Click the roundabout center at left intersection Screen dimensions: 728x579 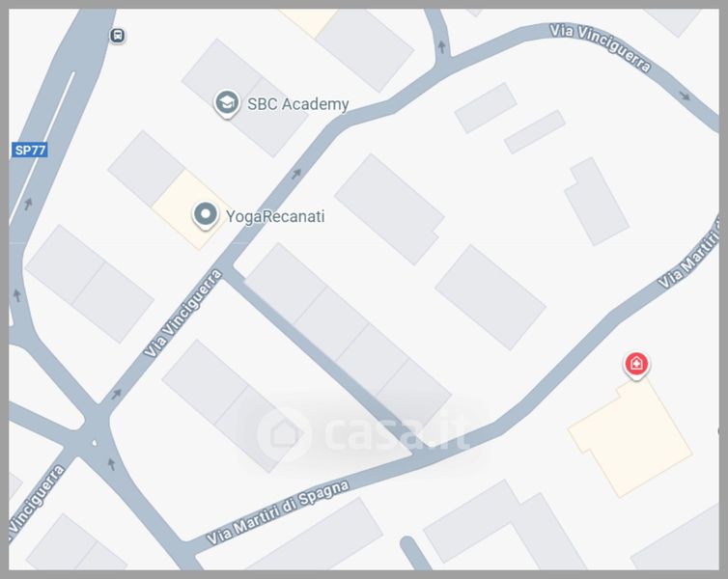(95, 443)
